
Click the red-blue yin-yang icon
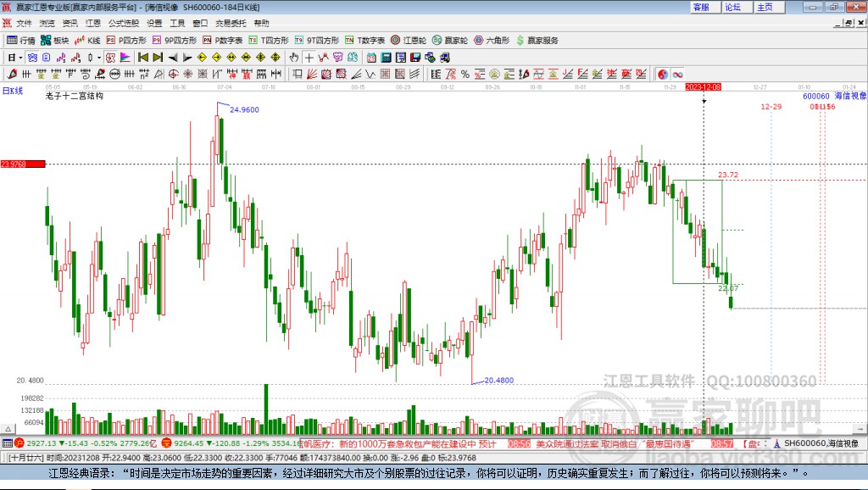pos(662,74)
